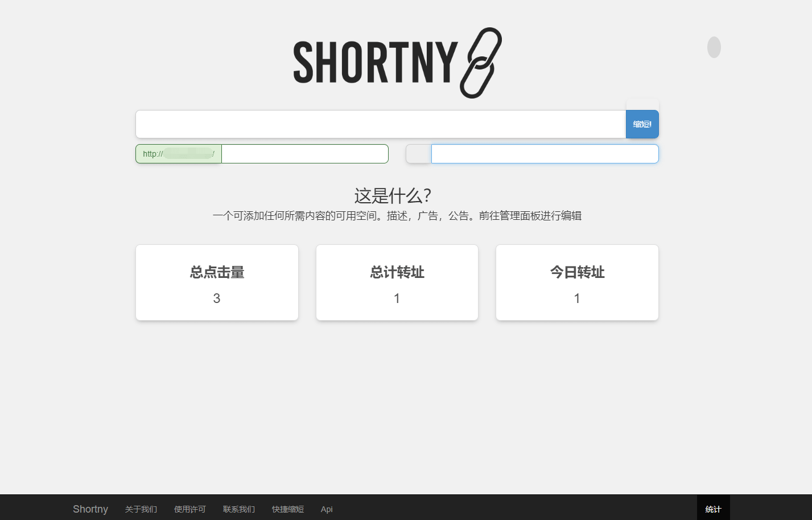Viewport: 812px width, 520px height.
Task: Click the green http:// domain prefix label
Action: coord(178,153)
